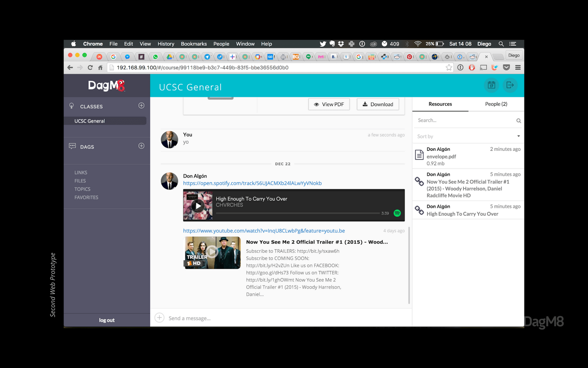Open the YouTube watch link
The width and height of the screenshot is (588, 368).
(x=264, y=231)
